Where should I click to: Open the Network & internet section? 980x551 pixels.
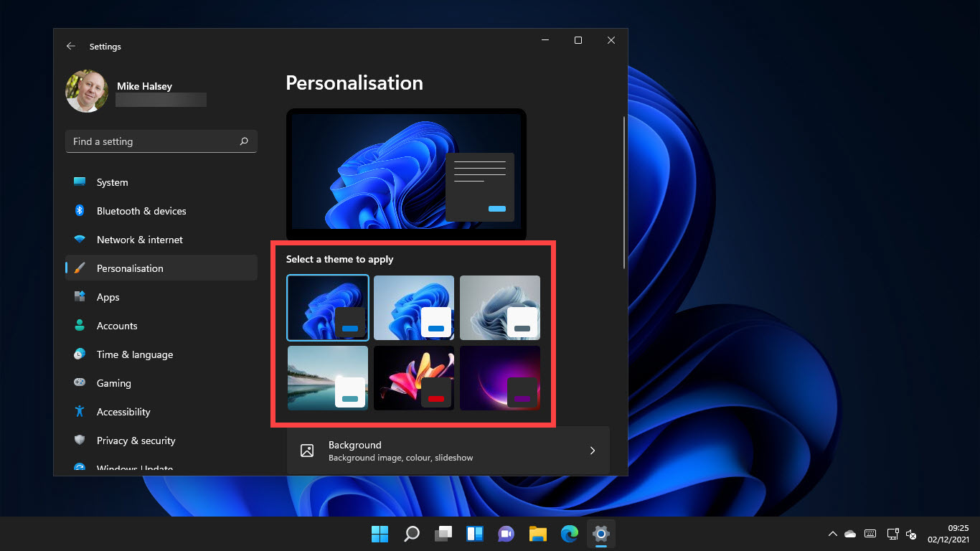[139, 240]
